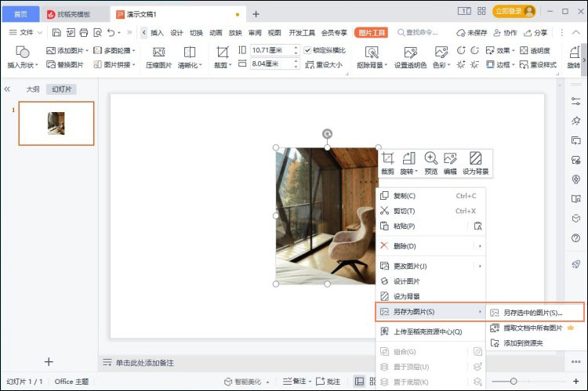Click the height field showing 10.71厘米

(275, 50)
